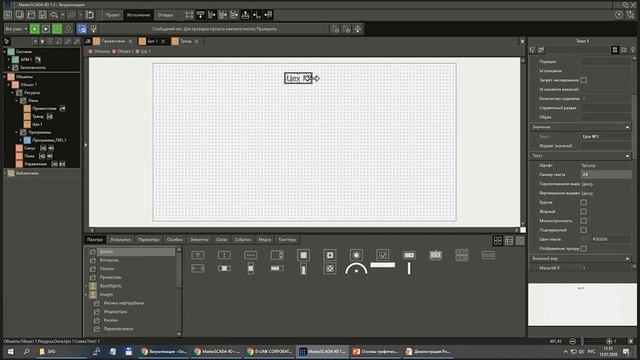Collapse the Система tree node
The height and width of the screenshot is (360, 640).
[x=5, y=52]
